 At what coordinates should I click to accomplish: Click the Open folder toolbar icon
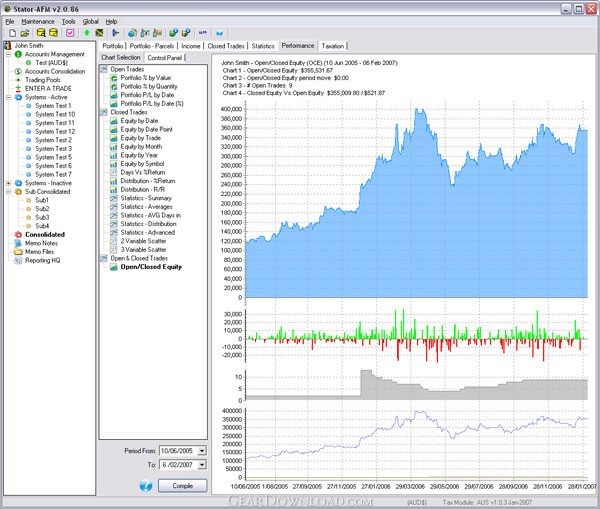(x=25, y=33)
